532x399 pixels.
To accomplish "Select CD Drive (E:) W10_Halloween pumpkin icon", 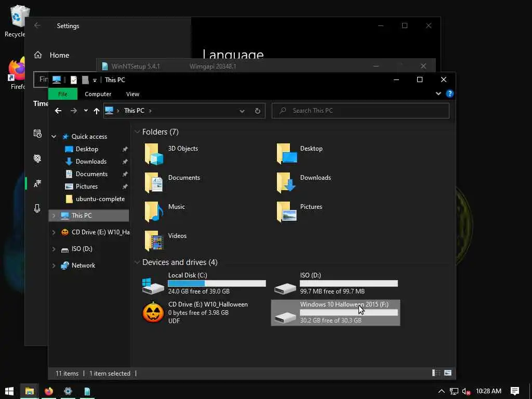I will [153, 312].
